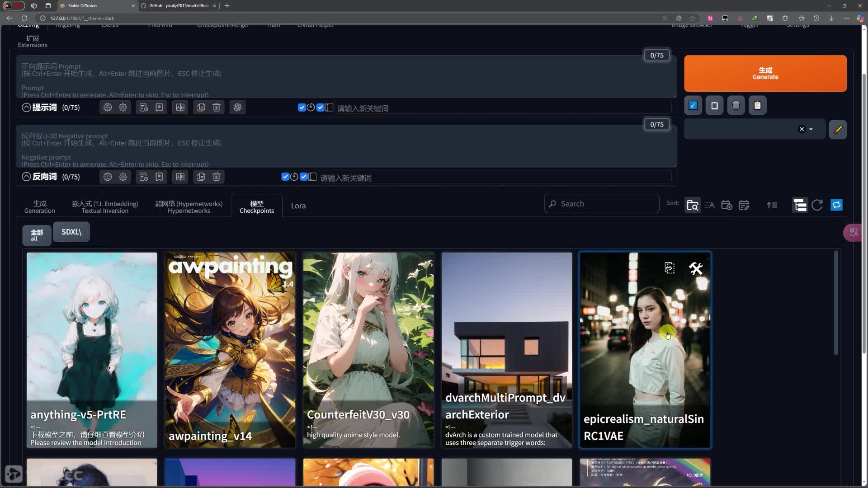Click the model gallery scrollbar
The image size is (868, 488).
(836, 303)
